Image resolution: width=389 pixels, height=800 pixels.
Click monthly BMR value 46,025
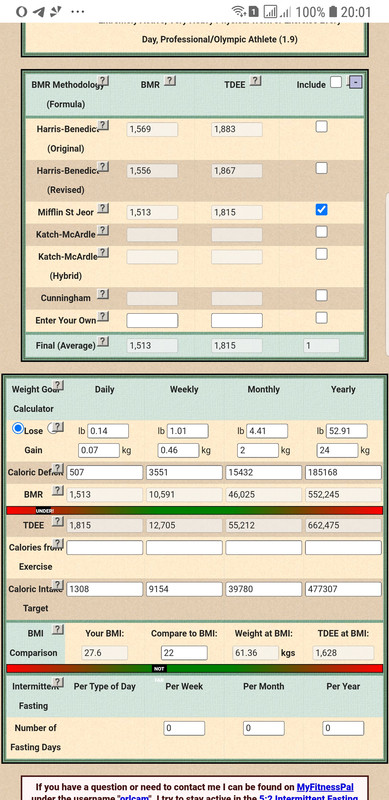pos(264,494)
